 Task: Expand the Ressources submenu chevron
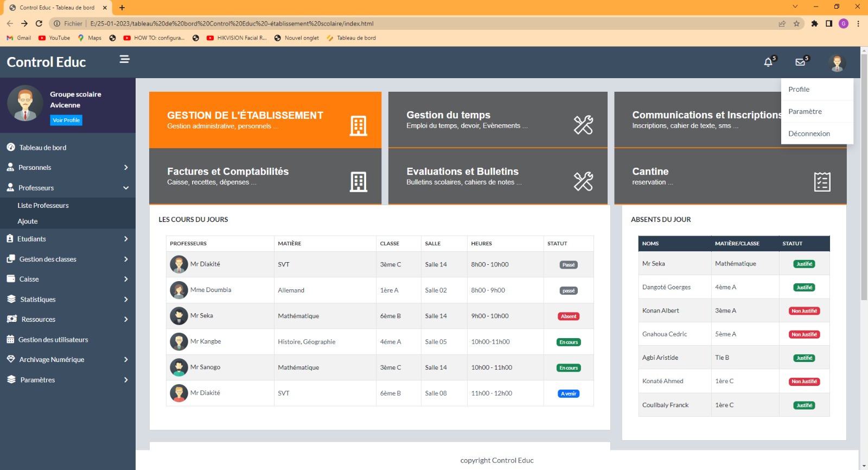click(126, 319)
